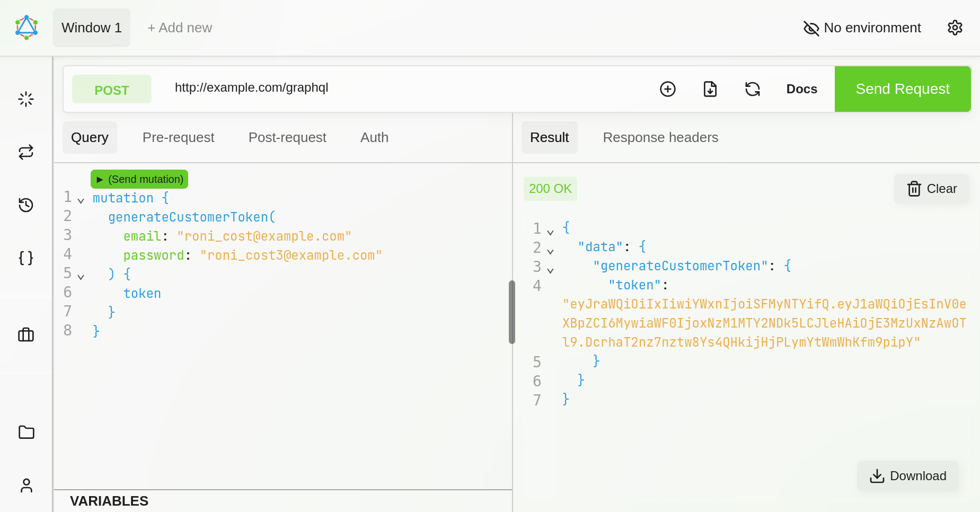
Task: Open the Response headers tab
Action: (x=660, y=137)
